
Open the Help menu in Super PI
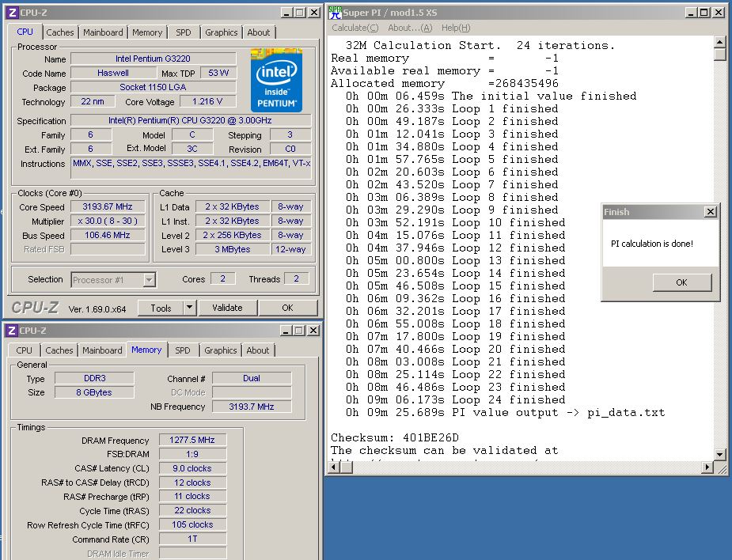(x=456, y=28)
